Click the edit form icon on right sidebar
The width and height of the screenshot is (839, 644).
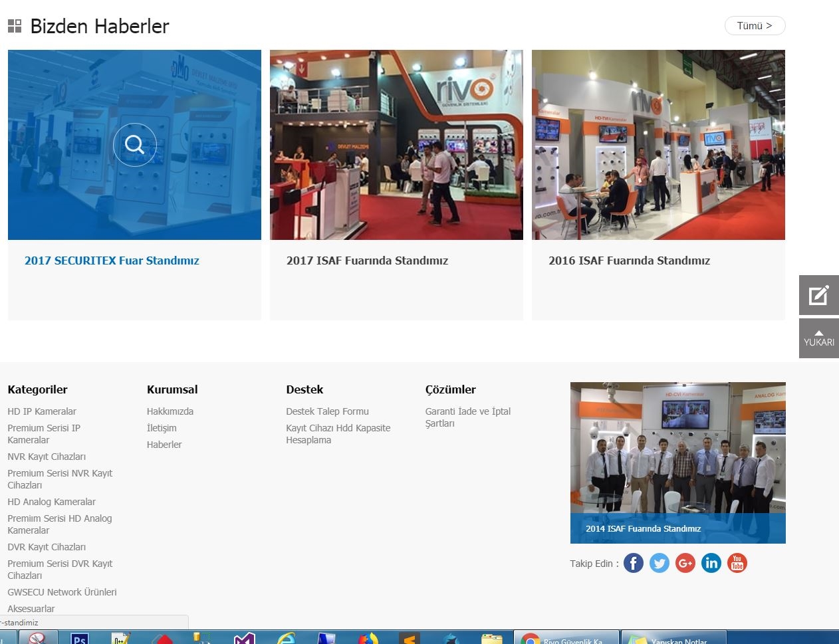(818, 295)
